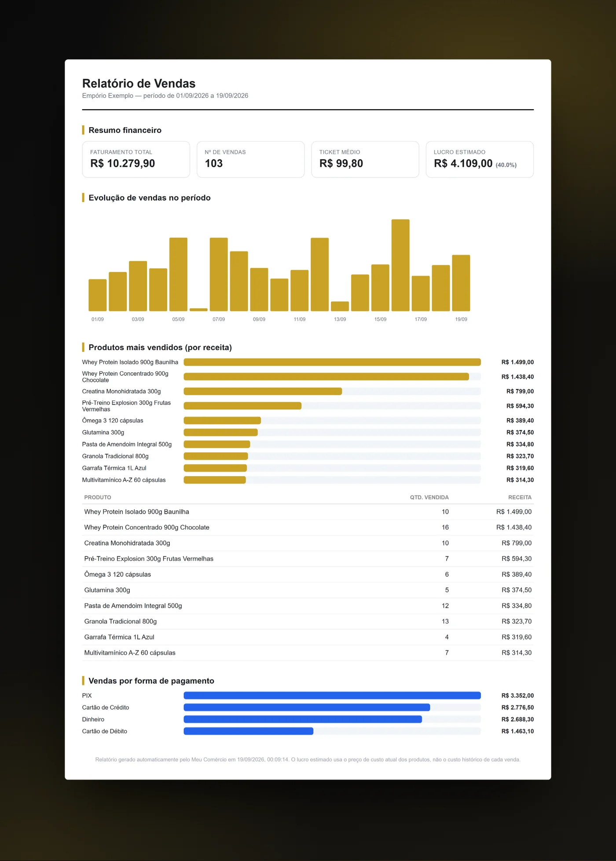This screenshot has height=861, width=616.
Task: Select the "Cartão de Débito" payment label
Action: pos(105,731)
